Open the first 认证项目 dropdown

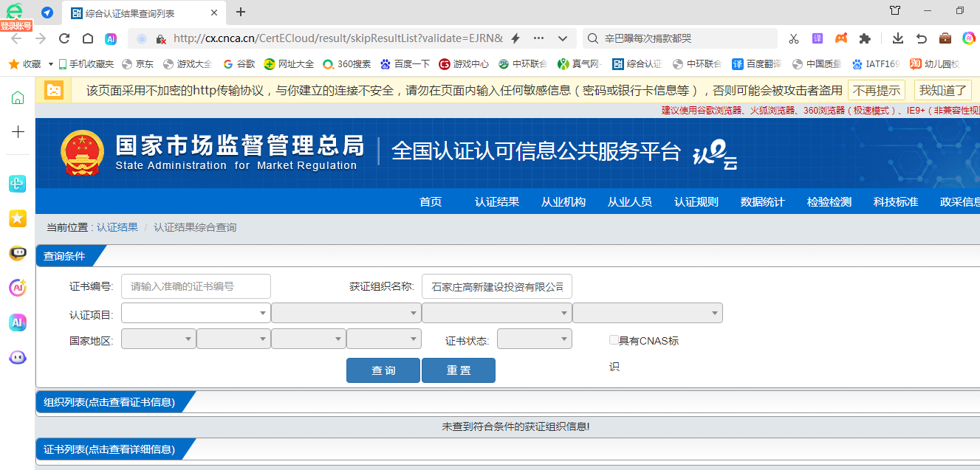coord(196,314)
